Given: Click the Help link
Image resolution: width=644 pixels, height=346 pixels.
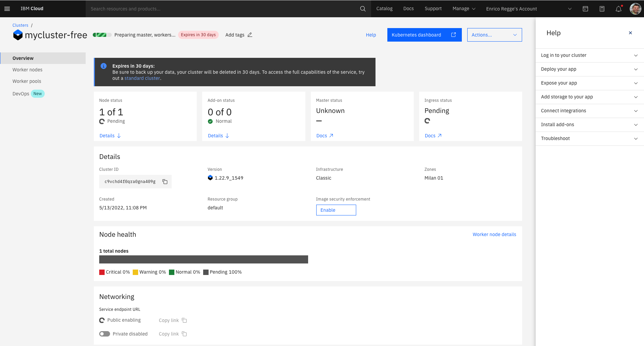Looking at the screenshot, I should pos(371,35).
